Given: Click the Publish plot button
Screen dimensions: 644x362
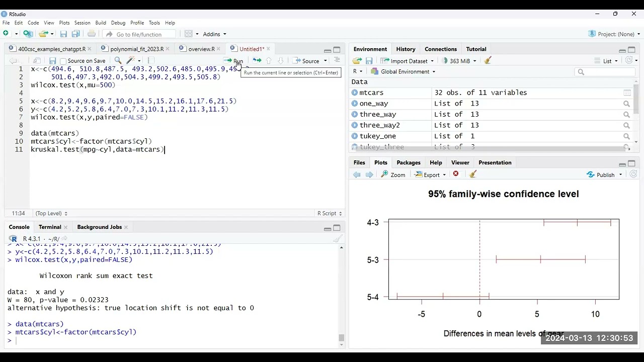Looking at the screenshot, I should (x=601, y=174).
